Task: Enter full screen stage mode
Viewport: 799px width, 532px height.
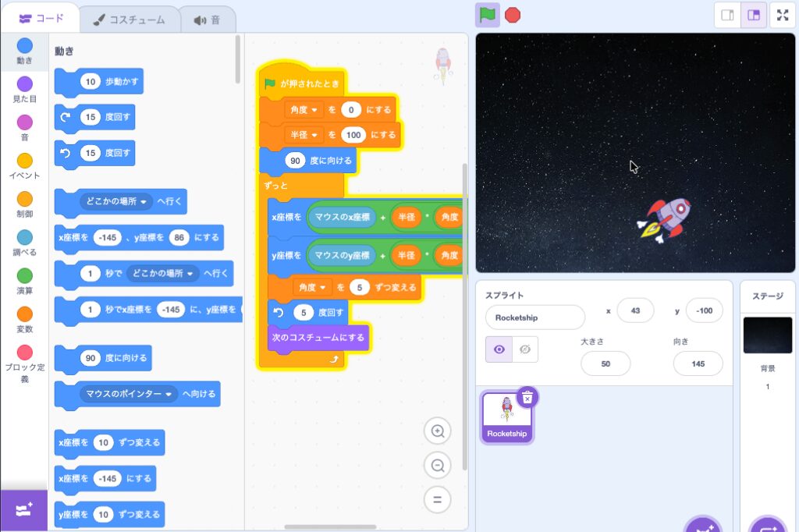Action: click(x=783, y=16)
